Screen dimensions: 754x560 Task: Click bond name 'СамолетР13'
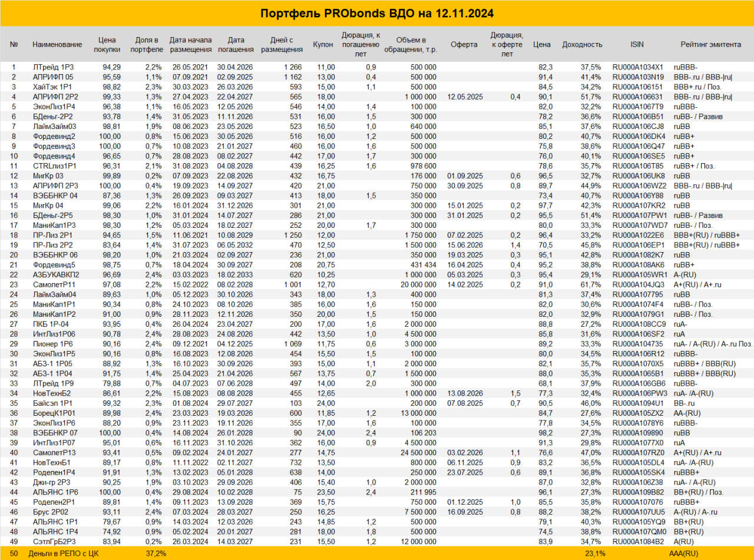(55, 452)
